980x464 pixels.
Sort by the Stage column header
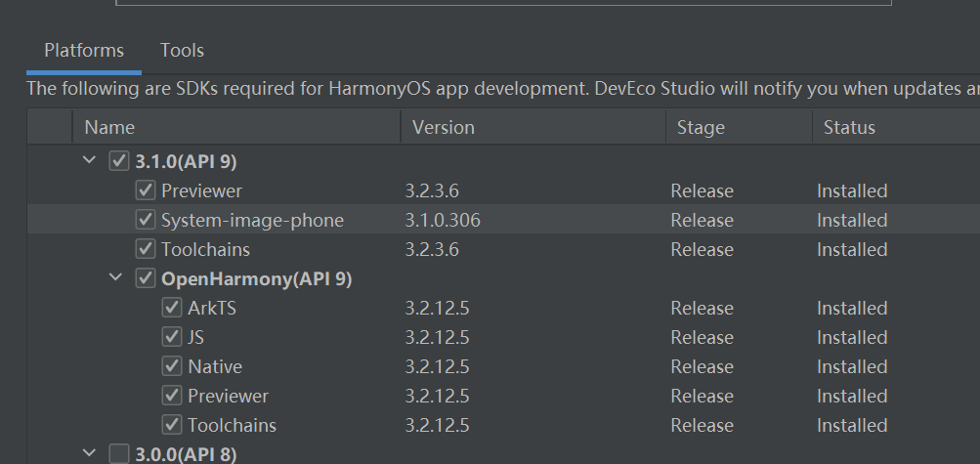pos(740,127)
